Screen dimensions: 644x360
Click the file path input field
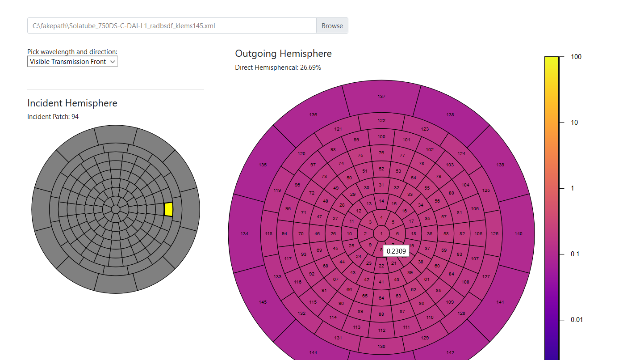coord(172,25)
